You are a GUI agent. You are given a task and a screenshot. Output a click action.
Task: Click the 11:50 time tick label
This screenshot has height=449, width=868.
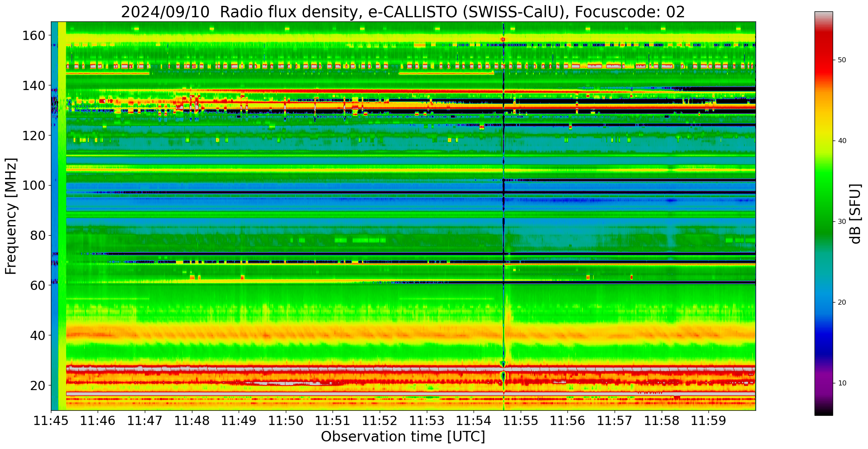(x=286, y=421)
